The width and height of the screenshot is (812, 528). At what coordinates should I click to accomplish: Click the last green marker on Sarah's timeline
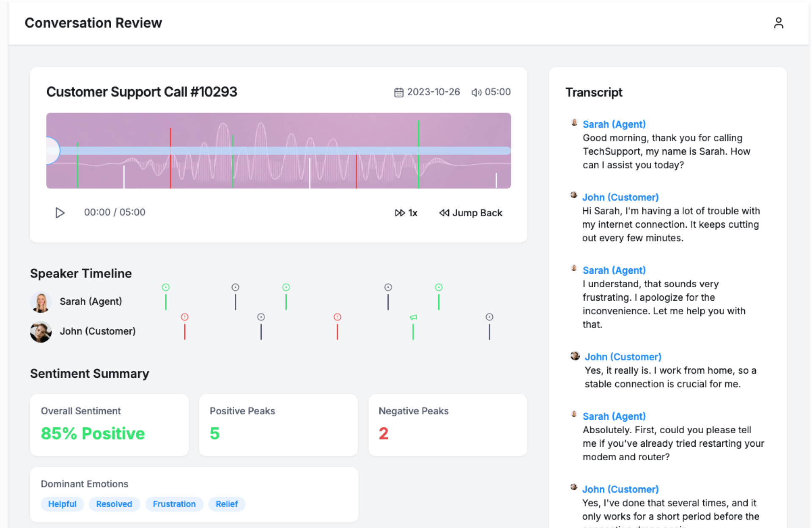[x=439, y=288]
